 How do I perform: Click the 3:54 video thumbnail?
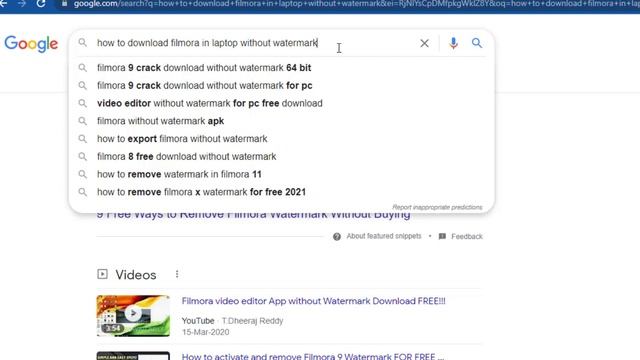point(133,316)
